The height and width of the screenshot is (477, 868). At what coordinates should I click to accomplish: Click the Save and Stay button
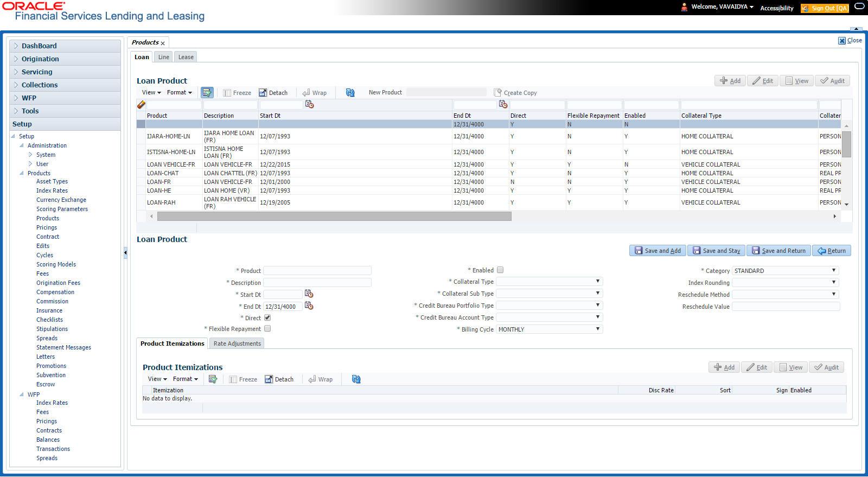tap(716, 251)
